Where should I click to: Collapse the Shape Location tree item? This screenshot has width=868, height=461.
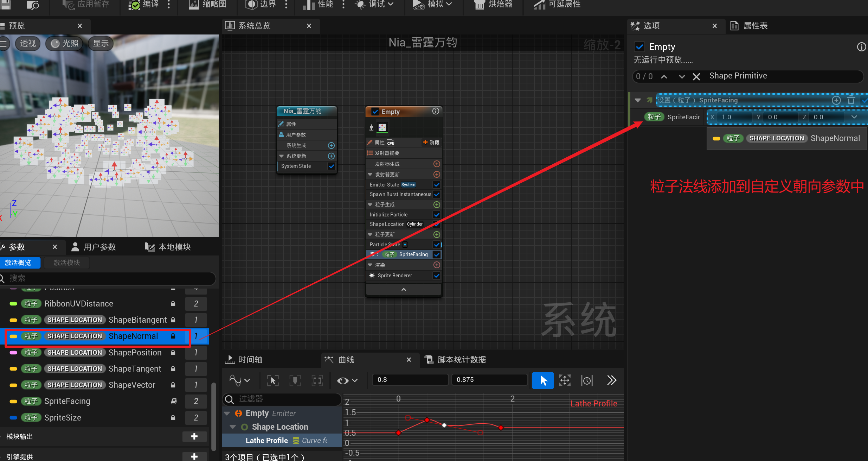[x=232, y=427]
